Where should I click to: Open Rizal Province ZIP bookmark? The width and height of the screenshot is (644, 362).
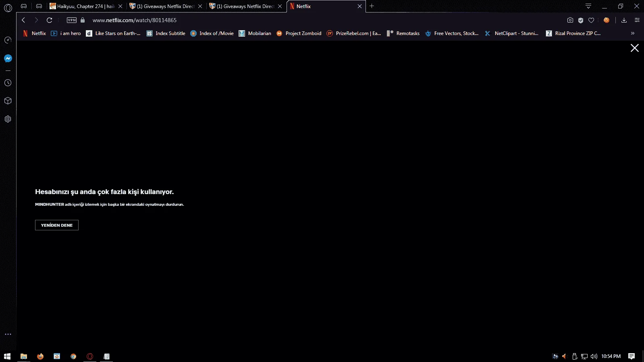pyautogui.click(x=573, y=33)
